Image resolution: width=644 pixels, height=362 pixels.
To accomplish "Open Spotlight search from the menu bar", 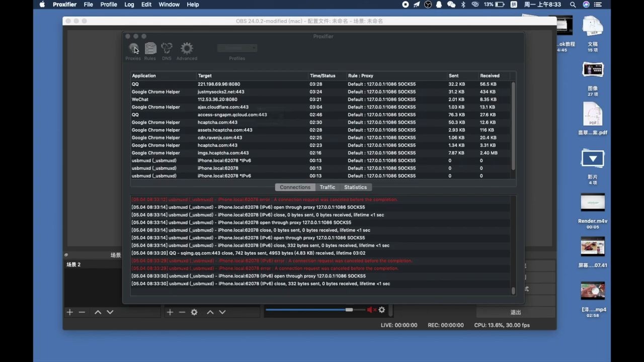I will click(573, 5).
